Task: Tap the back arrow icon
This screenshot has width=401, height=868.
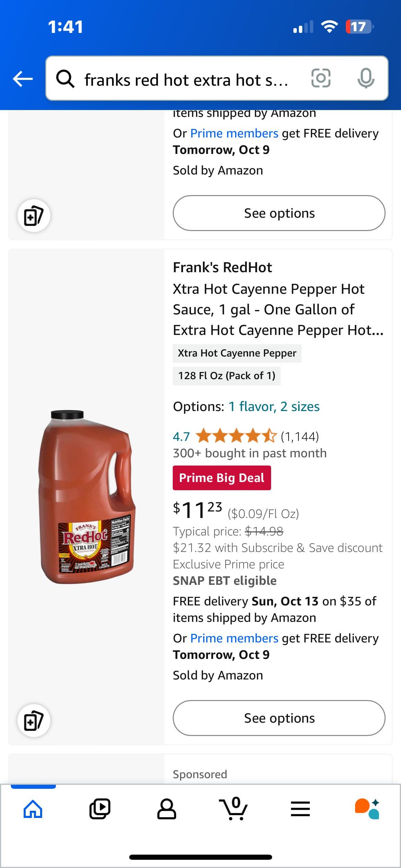Action: pos(23,79)
